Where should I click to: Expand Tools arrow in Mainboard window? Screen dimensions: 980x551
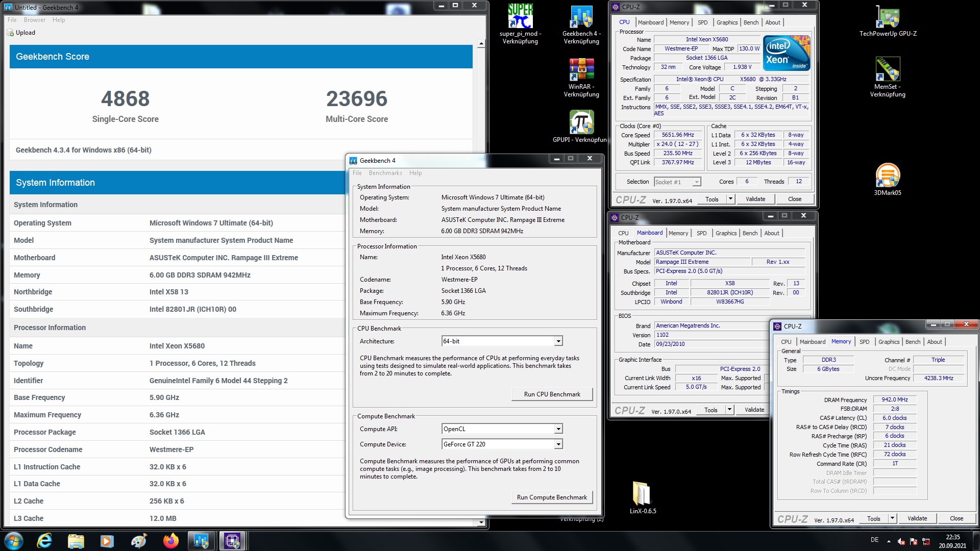pos(729,410)
